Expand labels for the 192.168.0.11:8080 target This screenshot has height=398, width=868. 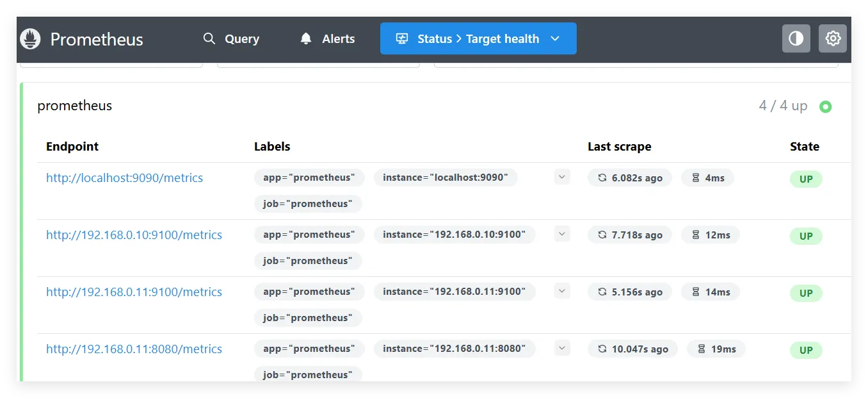pyautogui.click(x=562, y=348)
